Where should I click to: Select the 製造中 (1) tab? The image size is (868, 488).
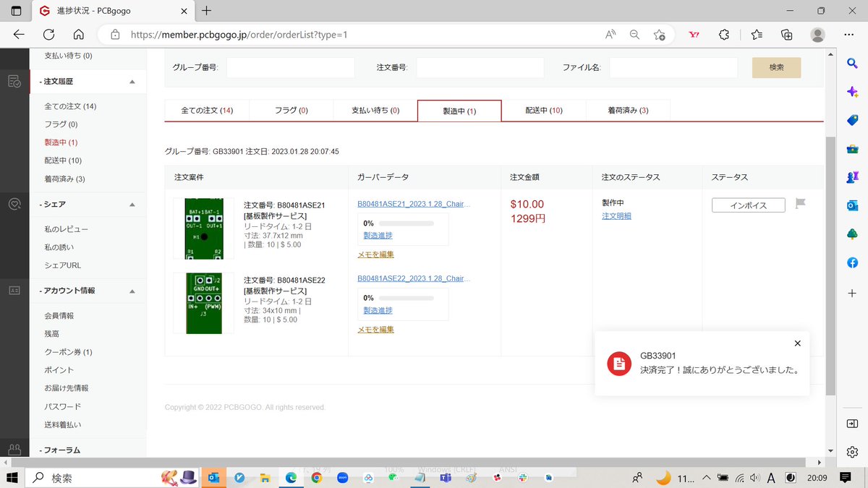pyautogui.click(x=459, y=111)
